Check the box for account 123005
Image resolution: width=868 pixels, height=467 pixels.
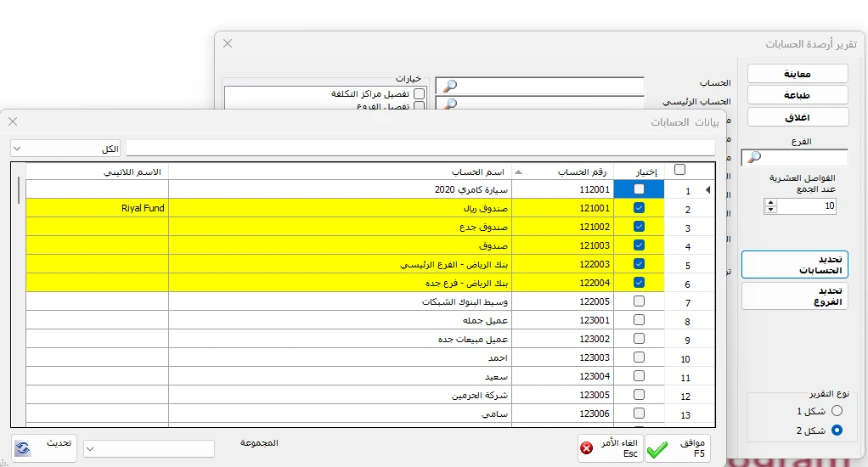click(639, 395)
